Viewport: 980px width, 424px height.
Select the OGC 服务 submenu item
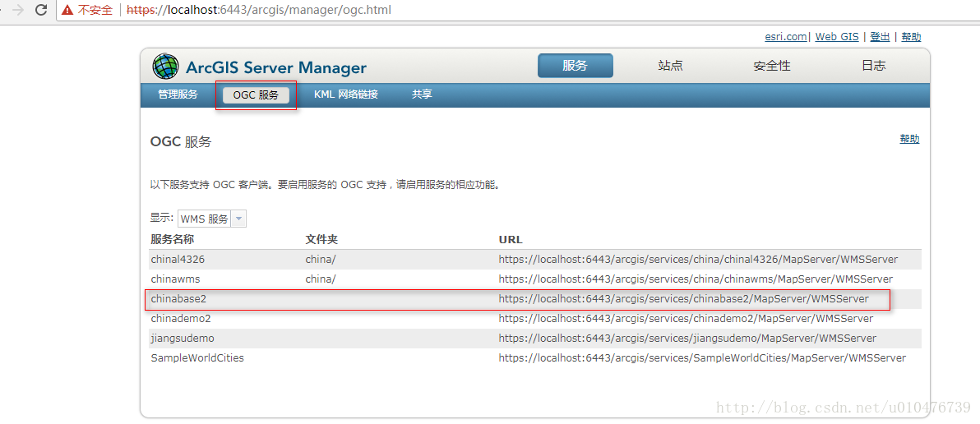click(x=257, y=95)
